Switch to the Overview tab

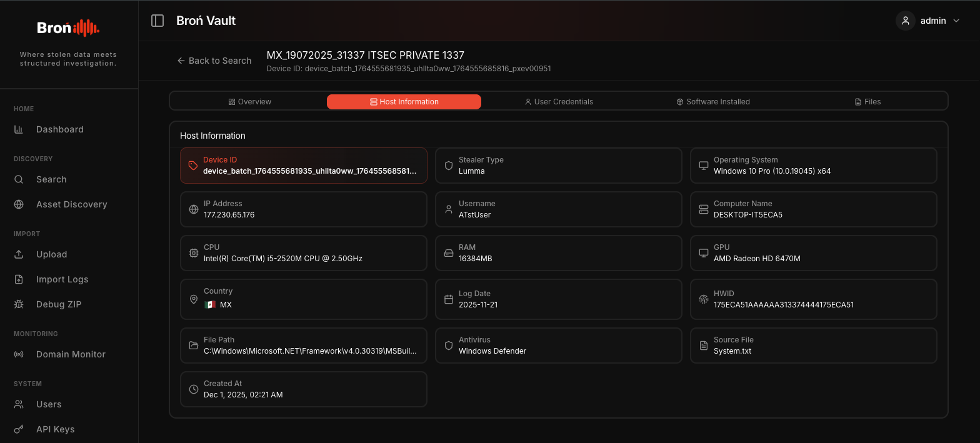click(x=249, y=101)
